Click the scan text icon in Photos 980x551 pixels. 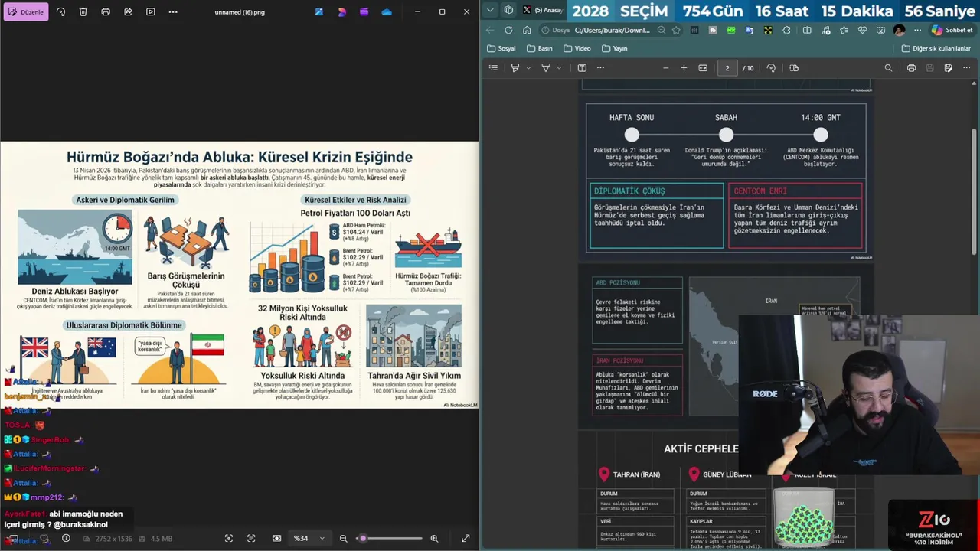[251, 538]
